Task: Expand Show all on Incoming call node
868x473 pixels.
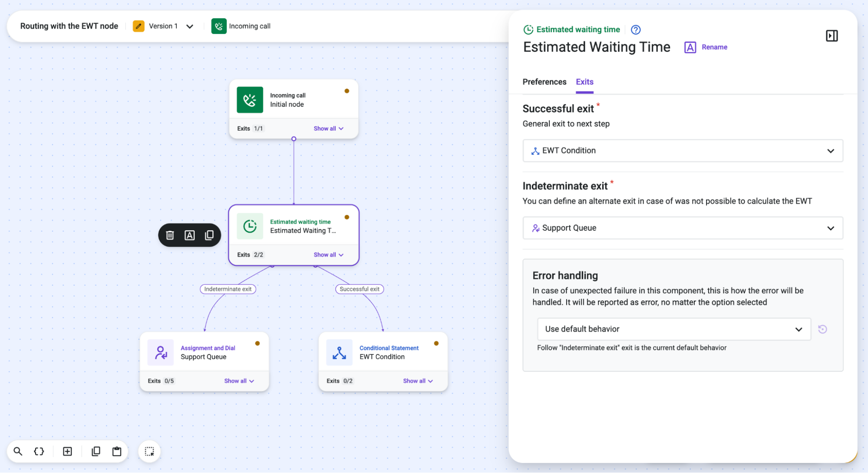Action: point(329,129)
